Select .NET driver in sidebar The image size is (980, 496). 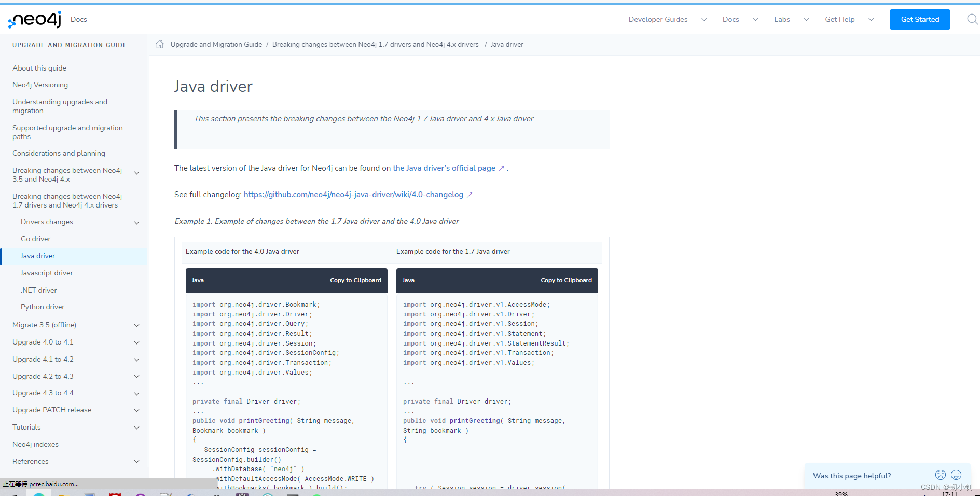[39, 290]
